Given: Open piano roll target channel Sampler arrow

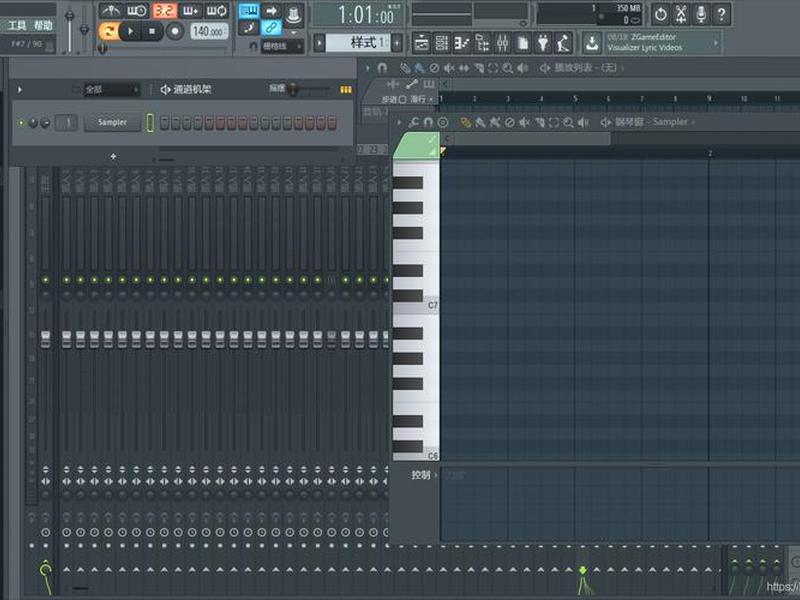Looking at the screenshot, I should 693,122.
